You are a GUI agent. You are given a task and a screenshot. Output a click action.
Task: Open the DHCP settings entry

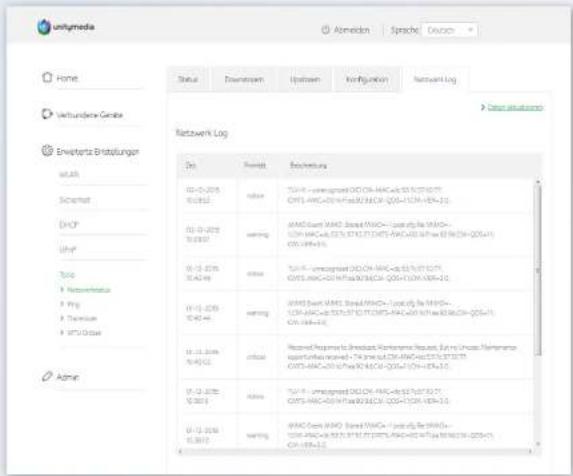pos(69,225)
